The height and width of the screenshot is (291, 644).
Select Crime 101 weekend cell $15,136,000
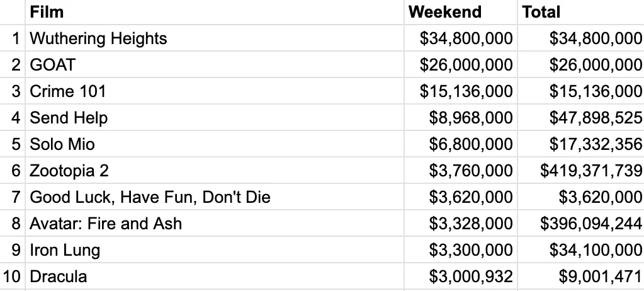coord(466,91)
